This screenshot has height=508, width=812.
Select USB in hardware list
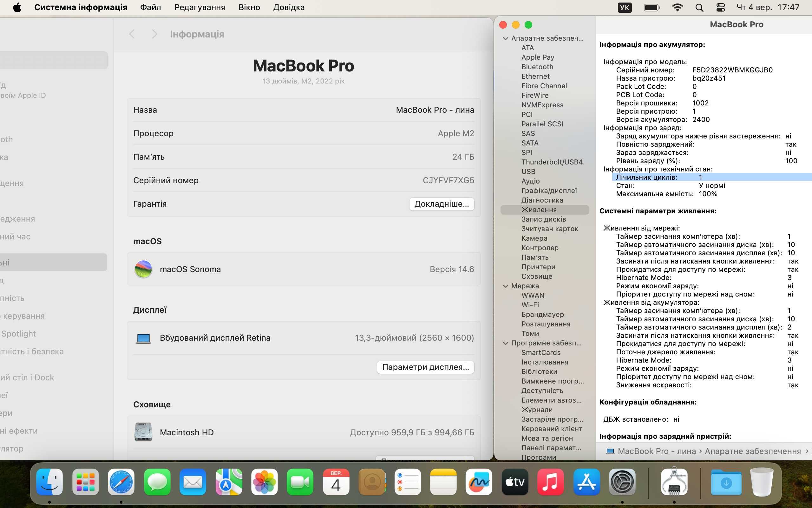(528, 172)
